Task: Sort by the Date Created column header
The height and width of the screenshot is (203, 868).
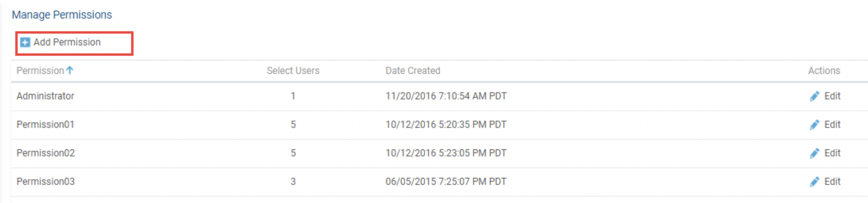Action: [x=413, y=71]
